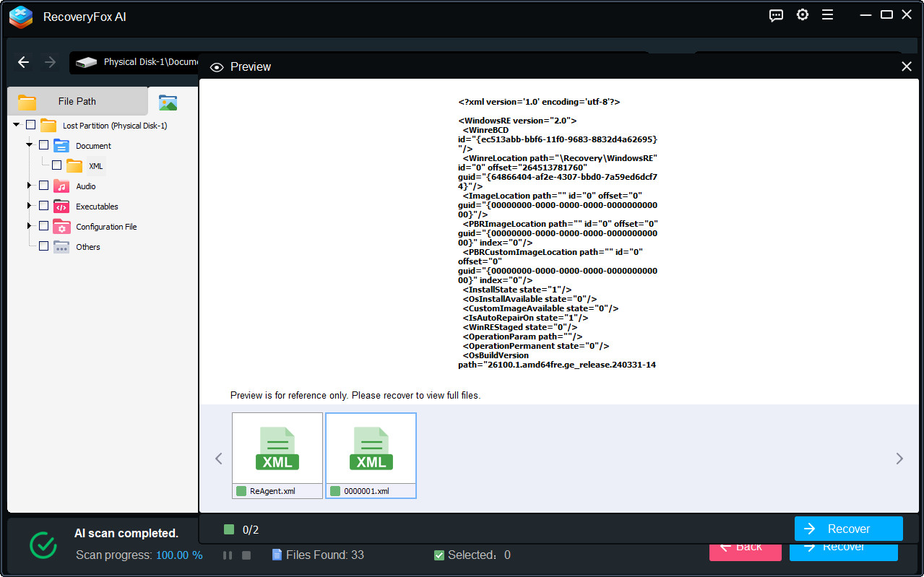
Task: Tick the Document checkbox
Action: pos(43,145)
